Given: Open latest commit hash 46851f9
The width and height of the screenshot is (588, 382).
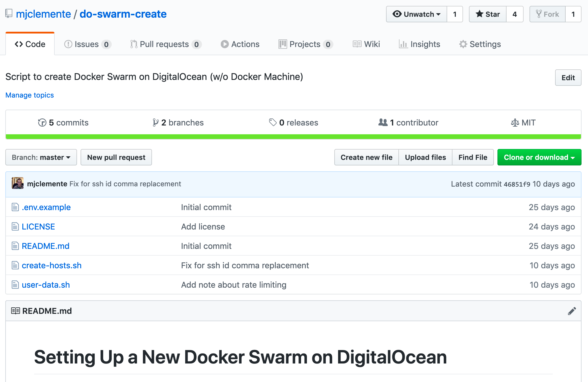Looking at the screenshot, I should pos(517,184).
